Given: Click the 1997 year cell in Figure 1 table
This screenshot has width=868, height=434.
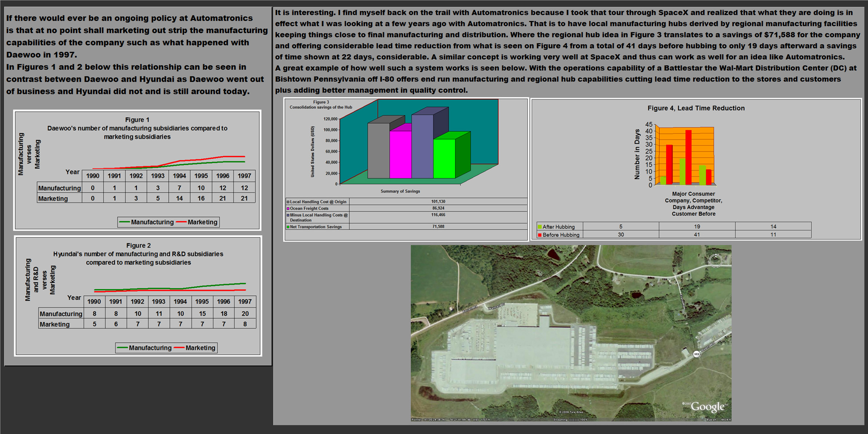Looking at the screenshot, I should pyautogui.click(x=244, y=176).
